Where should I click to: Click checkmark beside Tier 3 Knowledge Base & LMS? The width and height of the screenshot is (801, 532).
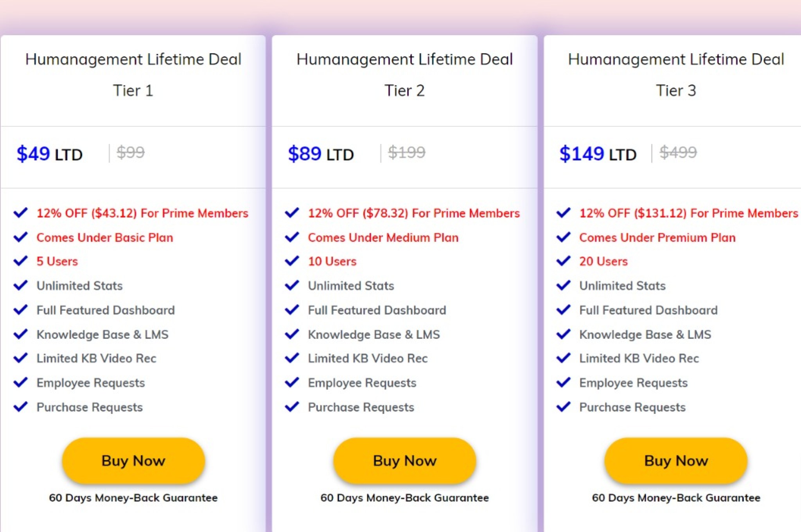tap(563, 334)
